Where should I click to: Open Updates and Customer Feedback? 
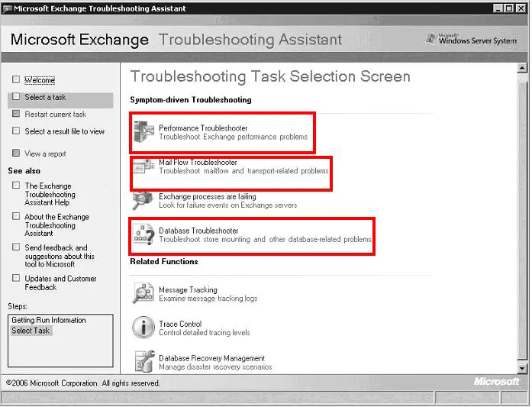[60, 283]
